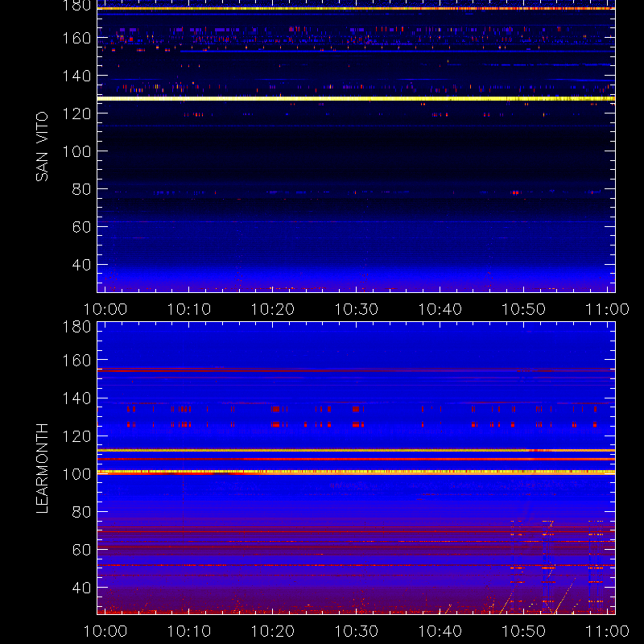
Task: Choose 10:30 time label under LEARMONTH plot
Action: 356,631
